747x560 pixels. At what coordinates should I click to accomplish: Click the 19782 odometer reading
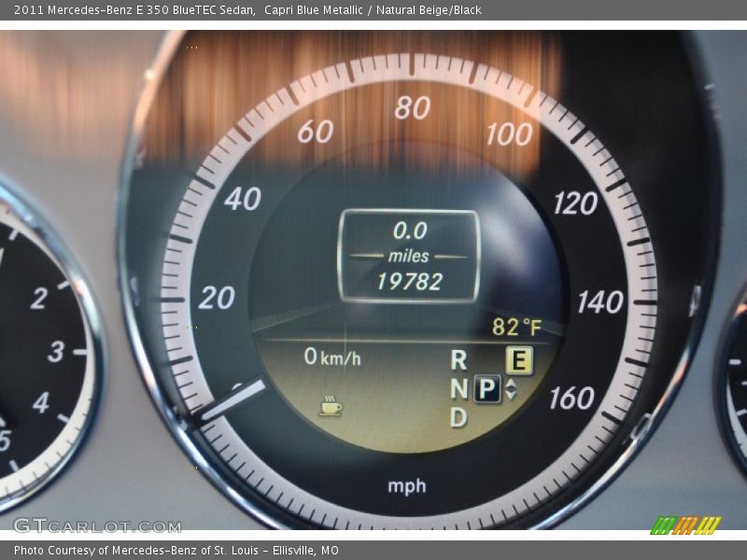coord(410,282)
